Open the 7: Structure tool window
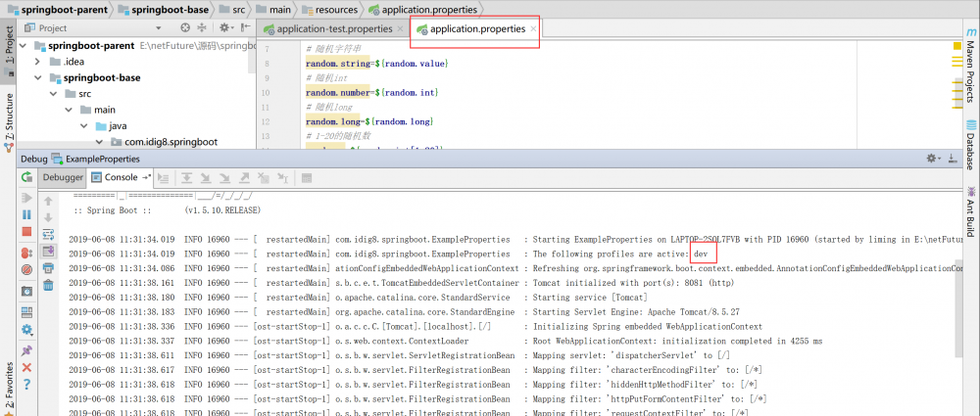Viewport: 980px width, 416px height. point(9,124)
